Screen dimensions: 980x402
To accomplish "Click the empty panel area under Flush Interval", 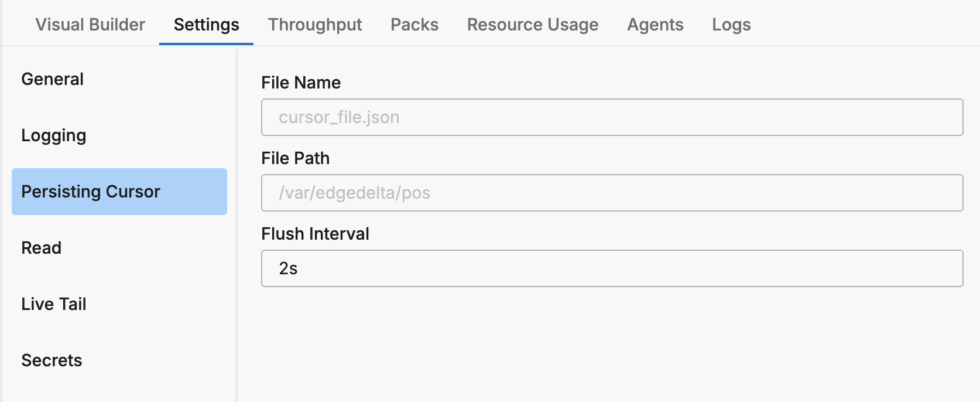I will pyautogui.click(x=609, y=346).
